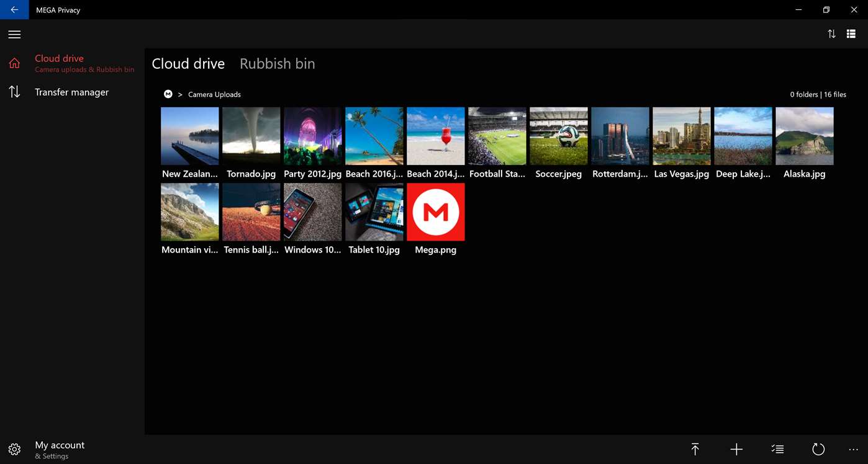Switch to list view icon
This screenshot has height=464, width=868.
(851, 34)
